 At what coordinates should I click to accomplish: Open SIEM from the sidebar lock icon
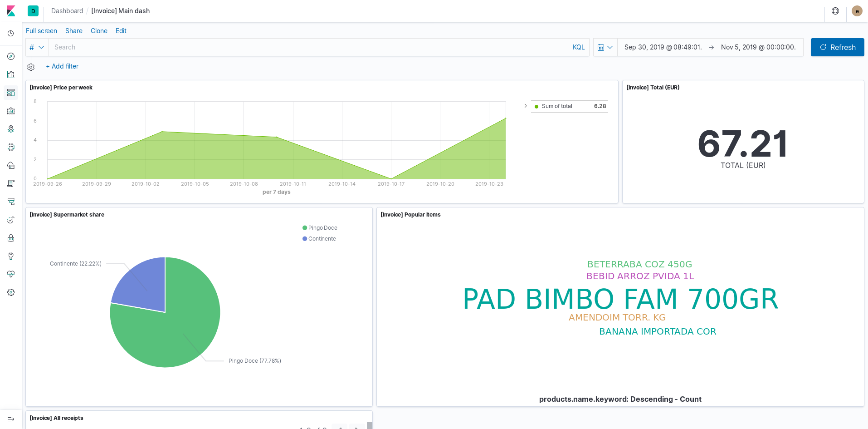11,238
